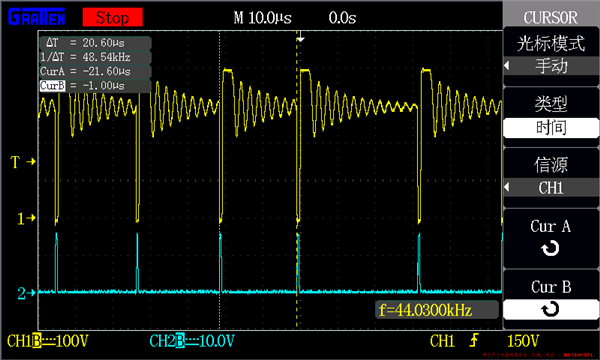Click the dashed cursor B vertical line
This screenshot has width=600, height=360.
coord(297,180)
